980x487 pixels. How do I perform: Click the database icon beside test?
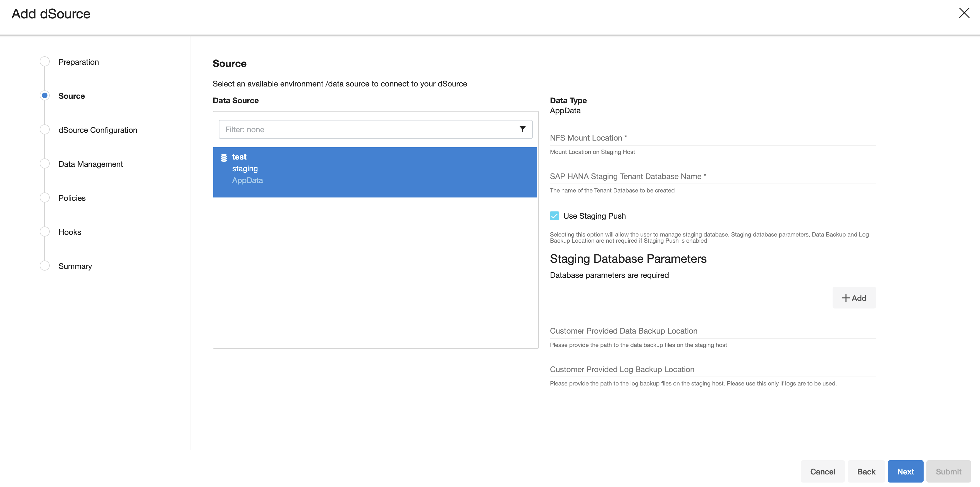pyautogui.click(x=224, y=157)
